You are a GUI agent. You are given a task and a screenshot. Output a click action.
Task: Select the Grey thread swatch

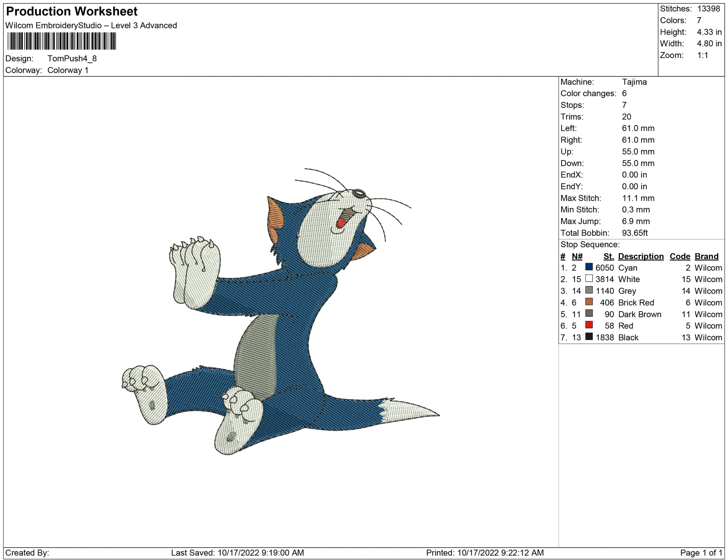point(589,290)
